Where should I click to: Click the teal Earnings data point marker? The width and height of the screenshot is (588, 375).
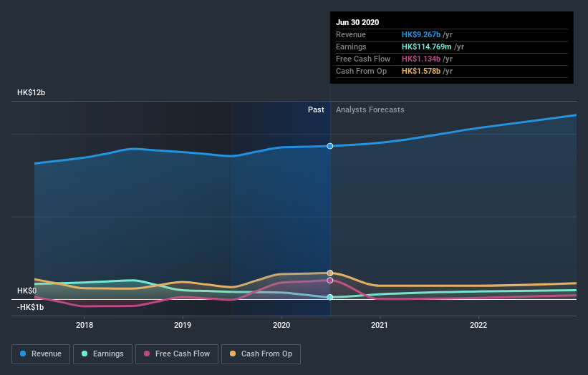[x=330, y=297]
